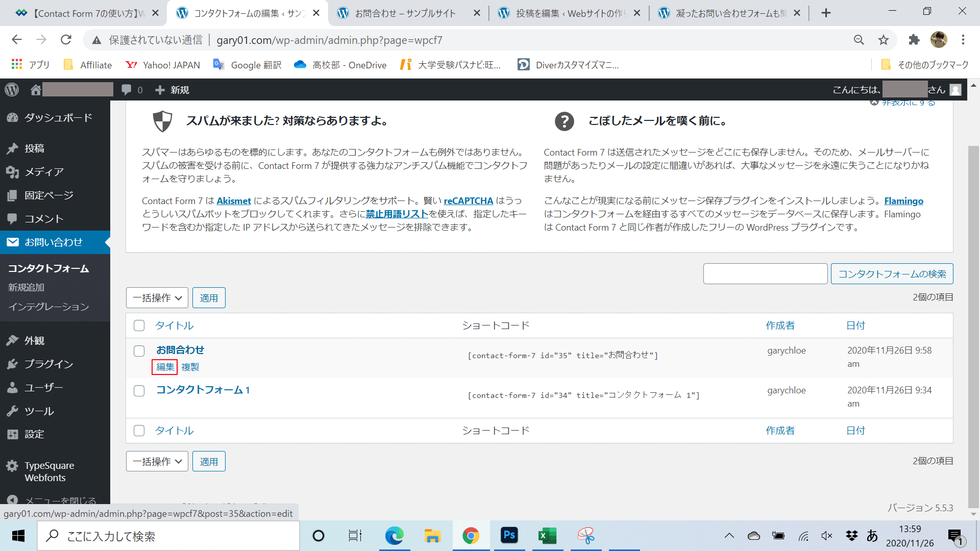The width and height of the screenshot is (980, 551).
Task: Click the contact form search input field
Action: pyautogui.click(x=765, y=274)
